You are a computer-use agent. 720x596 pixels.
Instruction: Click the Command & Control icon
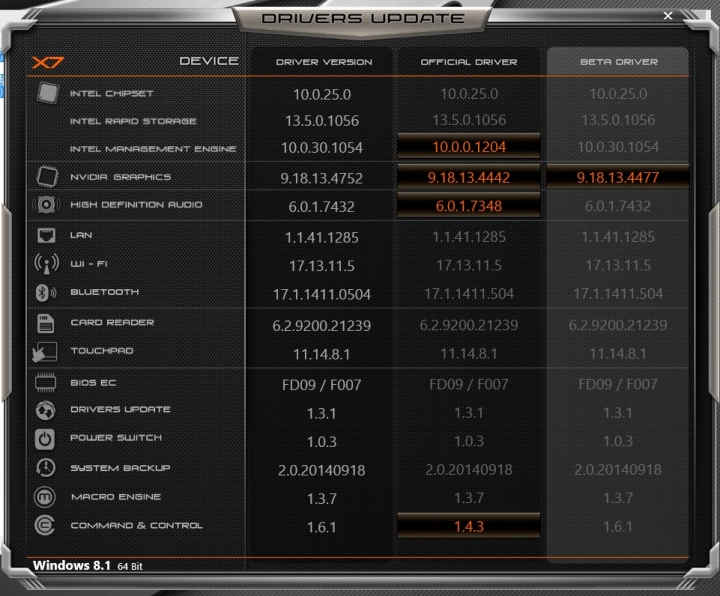[45, 525]
